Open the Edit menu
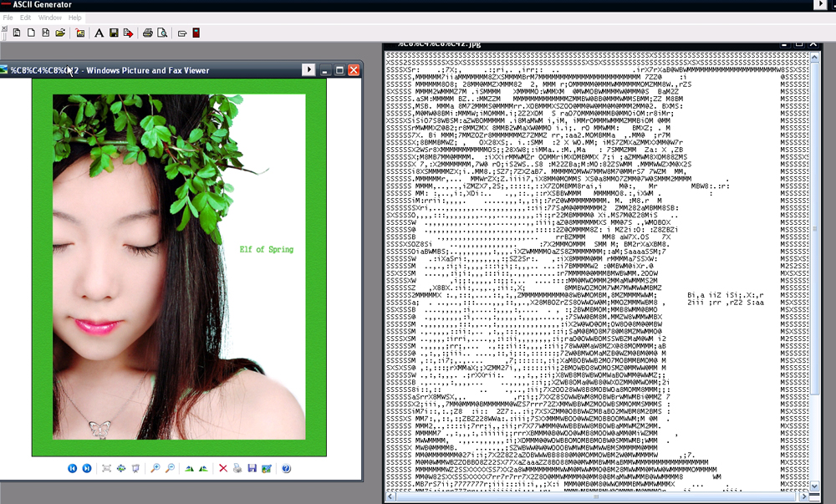The width and height of the screenshot is (836, 504). click(26, 18)
